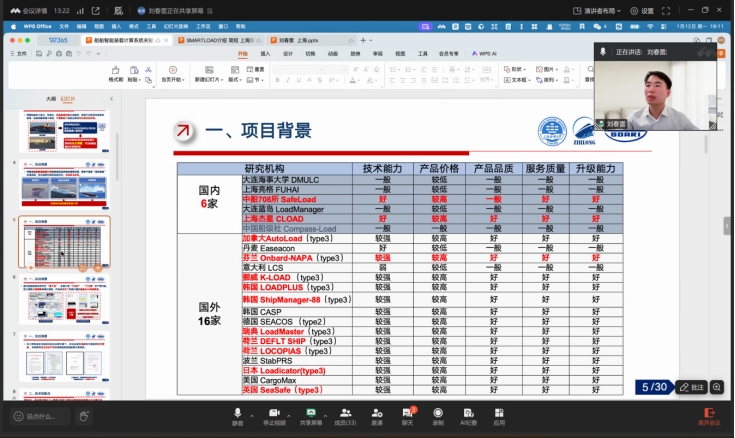Open meeting settings at the top right
The width and height of the screenshot is (735, 438).
(642, 11)
